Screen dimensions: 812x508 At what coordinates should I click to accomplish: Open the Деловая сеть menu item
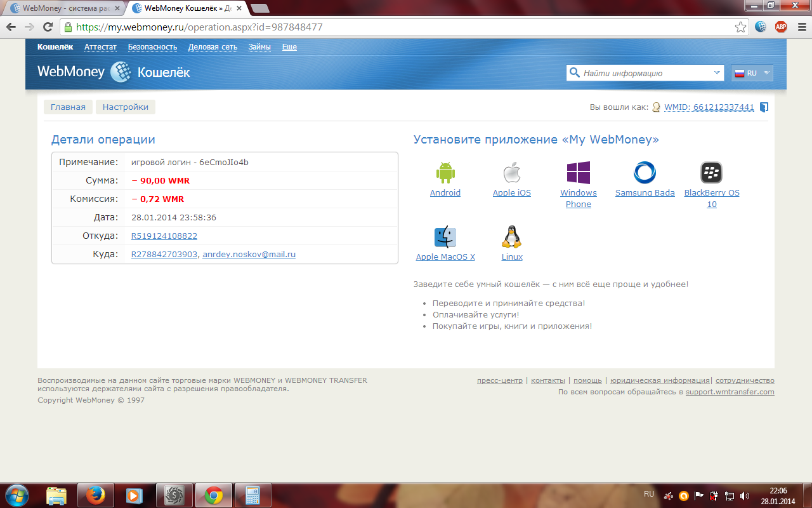(213, 47)
